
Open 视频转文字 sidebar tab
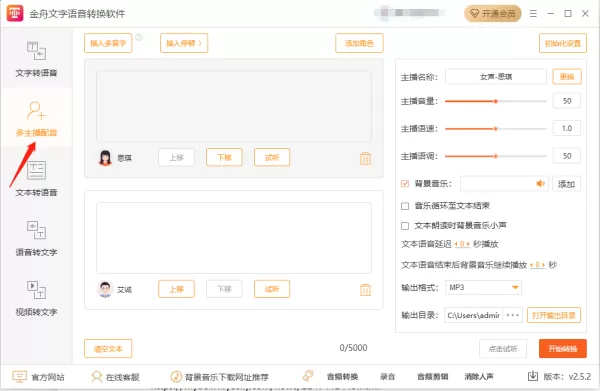click(36, 297)
